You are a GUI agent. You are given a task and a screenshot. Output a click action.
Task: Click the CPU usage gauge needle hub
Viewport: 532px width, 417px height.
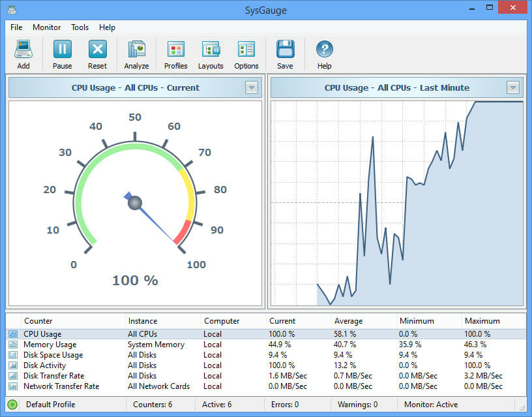point(135,203)
